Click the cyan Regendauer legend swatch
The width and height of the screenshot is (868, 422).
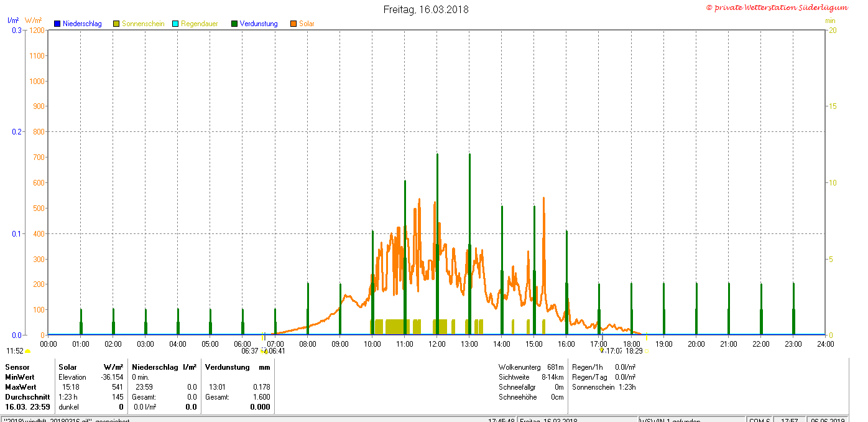[x=175, y=24]
